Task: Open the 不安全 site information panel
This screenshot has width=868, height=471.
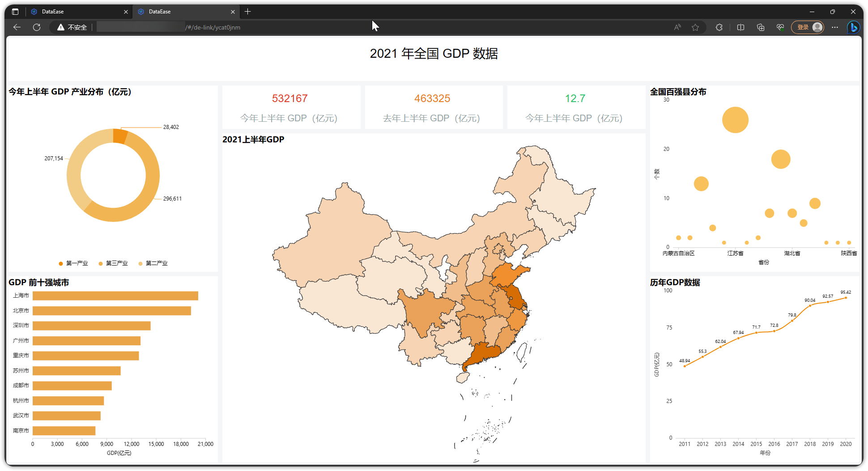Action: (72, 27)
